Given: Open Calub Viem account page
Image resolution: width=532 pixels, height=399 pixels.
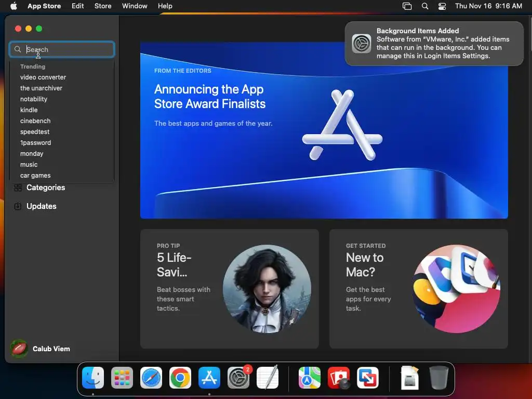Looking at the screenshot, I should pyautogui.click(x=51, y=349).
